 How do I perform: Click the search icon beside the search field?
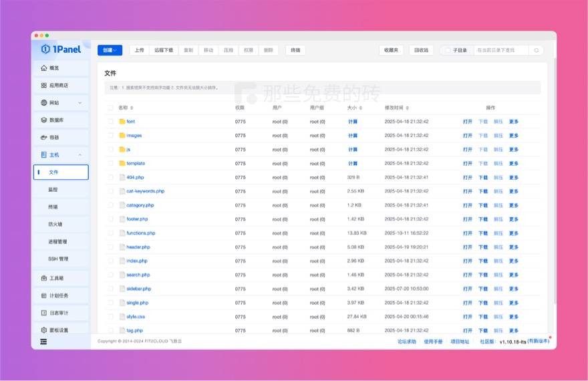click(x=536, y=50)
